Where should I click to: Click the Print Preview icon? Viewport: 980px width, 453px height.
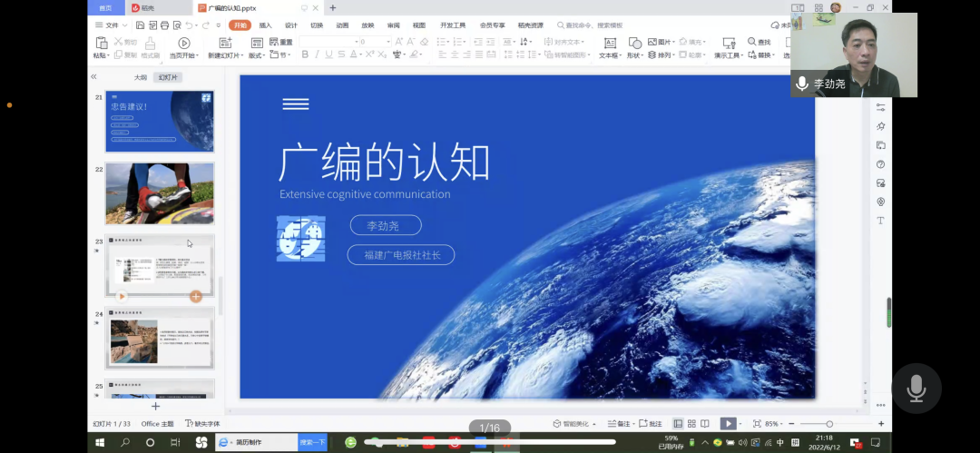coord(177,25)
